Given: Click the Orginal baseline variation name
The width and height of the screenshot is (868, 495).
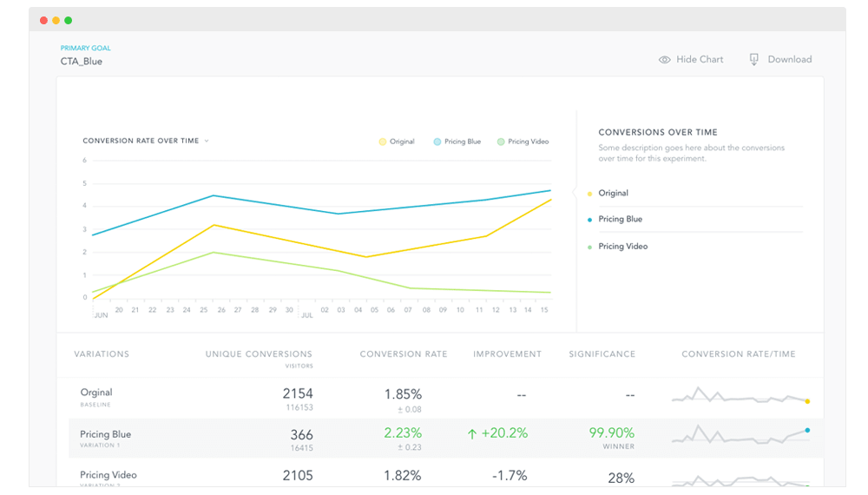Looking at the screenshot, I should pyautogui.click(x=96, y=393).
